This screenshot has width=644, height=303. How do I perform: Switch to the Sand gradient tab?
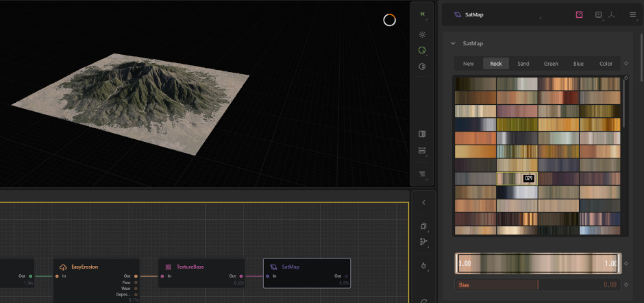tap(523, 64)
